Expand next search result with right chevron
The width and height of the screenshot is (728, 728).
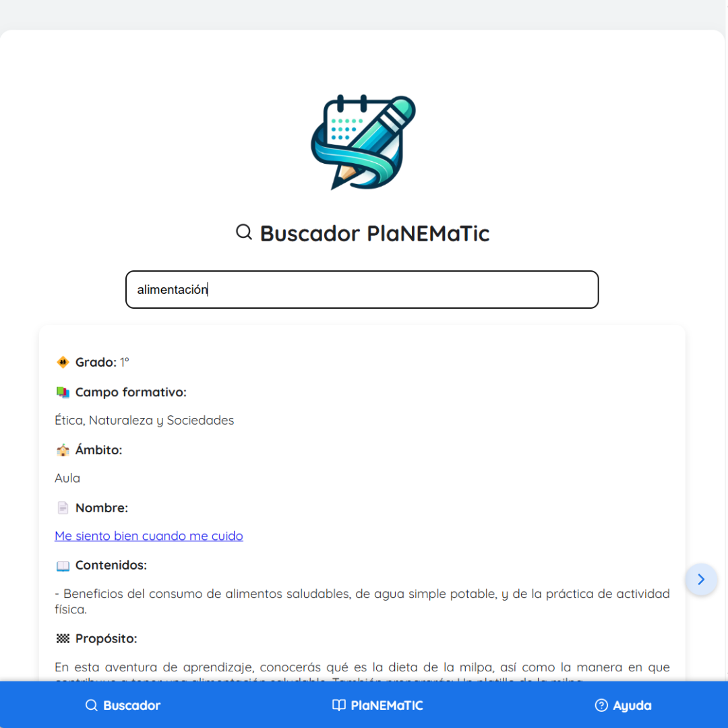point(701,580)
